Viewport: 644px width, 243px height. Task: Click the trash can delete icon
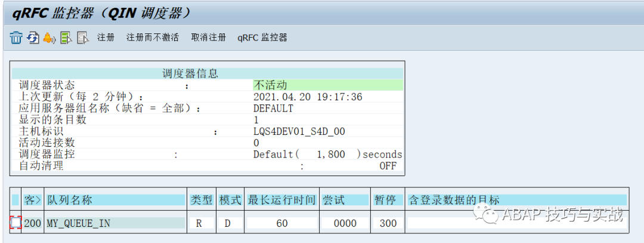16,38
